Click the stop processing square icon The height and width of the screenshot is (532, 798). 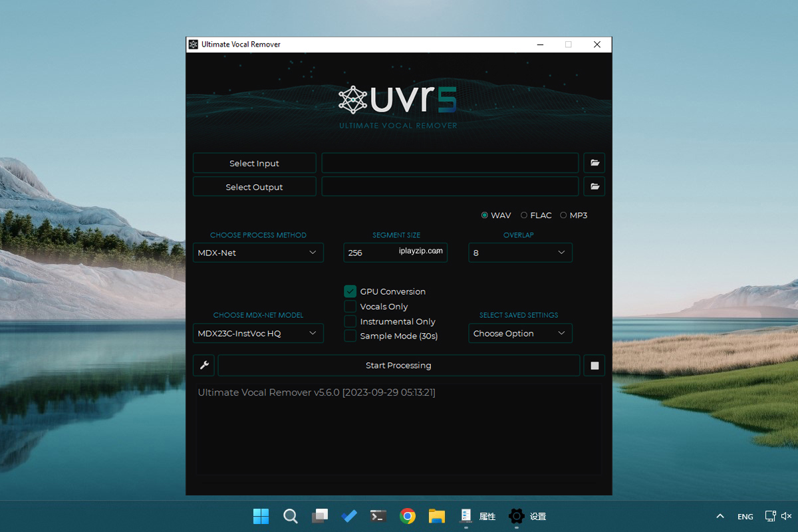click(595, 365)
